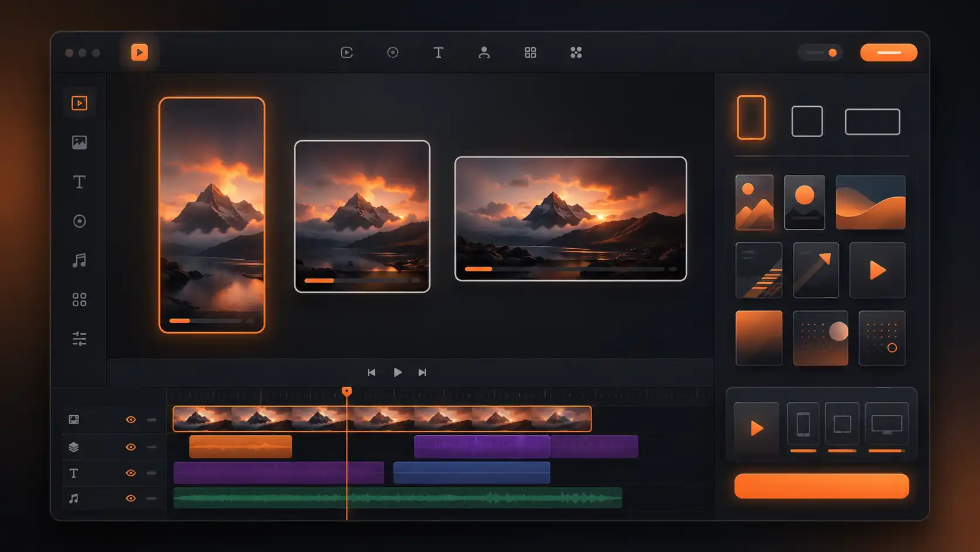
Task: Collapse the music track with dash button
Action: point(152,498)
